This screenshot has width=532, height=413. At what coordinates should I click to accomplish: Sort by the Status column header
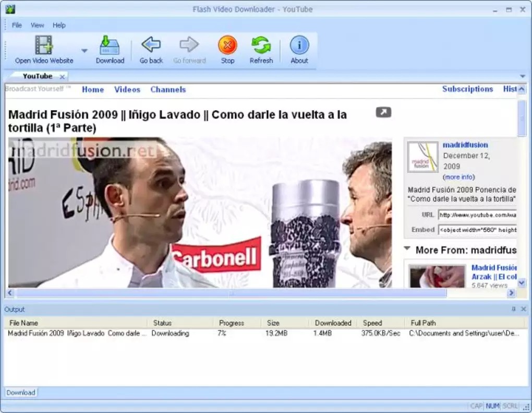pos(181,323)
